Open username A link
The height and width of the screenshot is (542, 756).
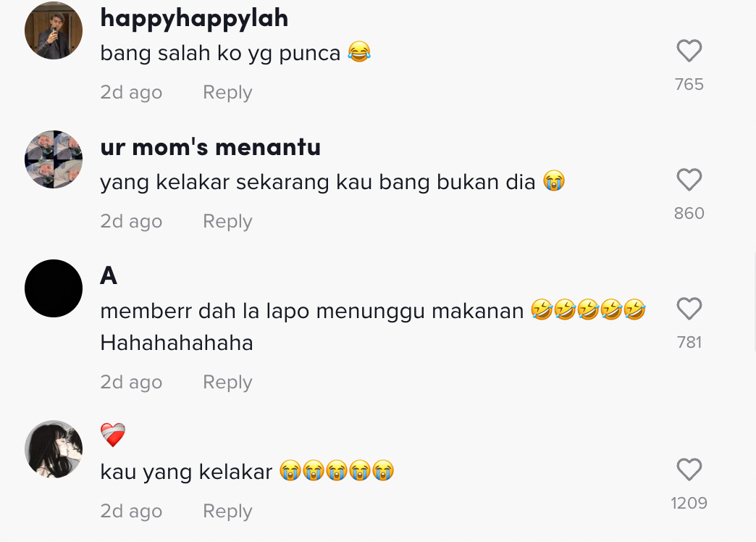pyautogui.click(x=109, y=276)
